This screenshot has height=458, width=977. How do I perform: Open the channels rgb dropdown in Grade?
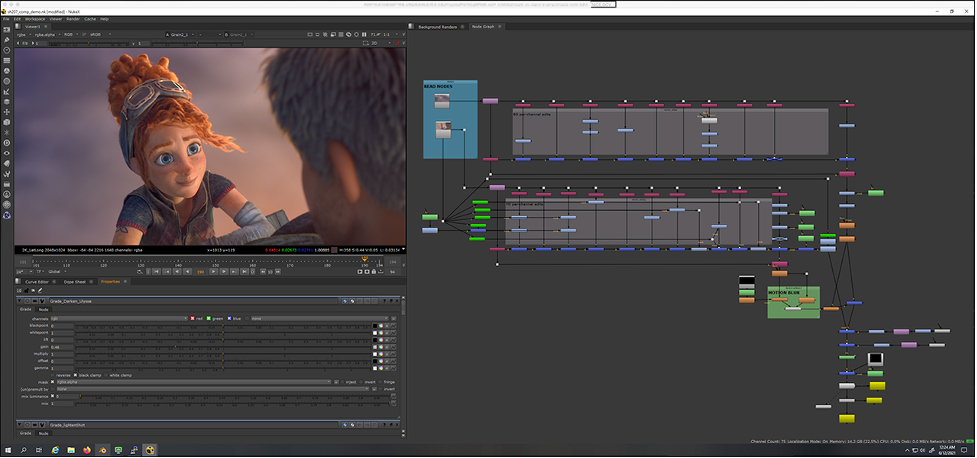pos(119,318)
